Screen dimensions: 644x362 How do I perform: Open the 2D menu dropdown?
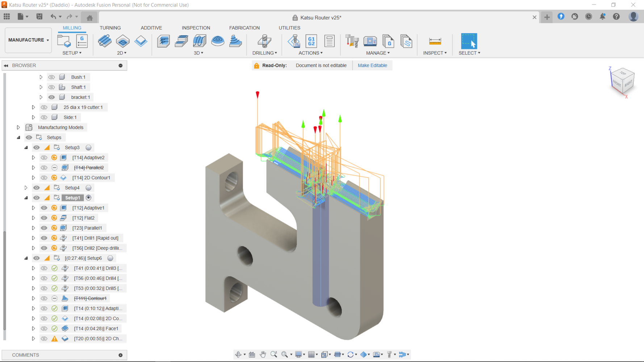tap(122, 53)
